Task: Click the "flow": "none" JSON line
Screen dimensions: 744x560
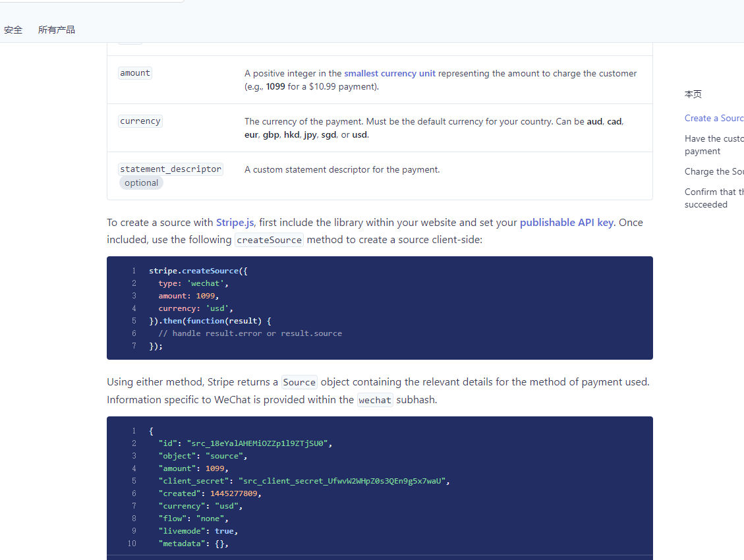Action: pos(194,518)
